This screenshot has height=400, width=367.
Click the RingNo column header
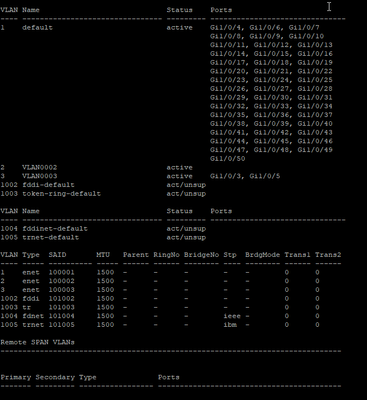[166, 255]
